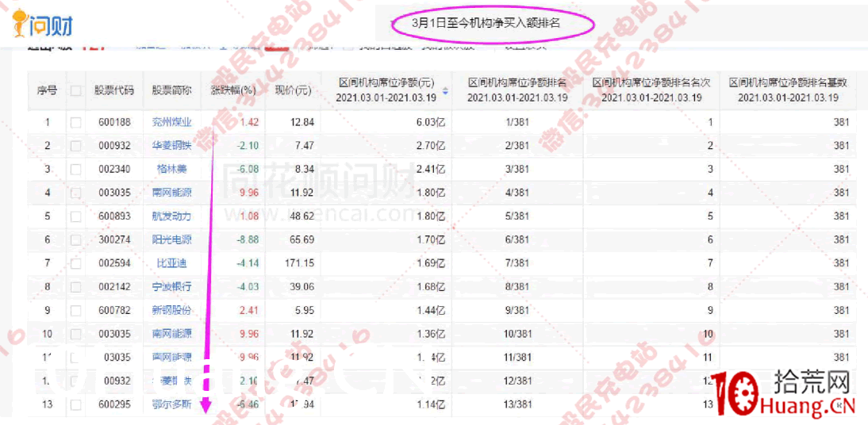Click the change value -6.08
This screenshot has height=425, width=868.
[x=247, y=169]
